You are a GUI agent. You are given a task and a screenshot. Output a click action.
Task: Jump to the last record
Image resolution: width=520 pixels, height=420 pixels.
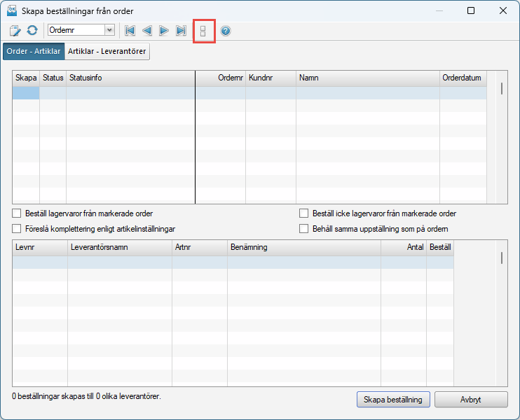[181, 31]
